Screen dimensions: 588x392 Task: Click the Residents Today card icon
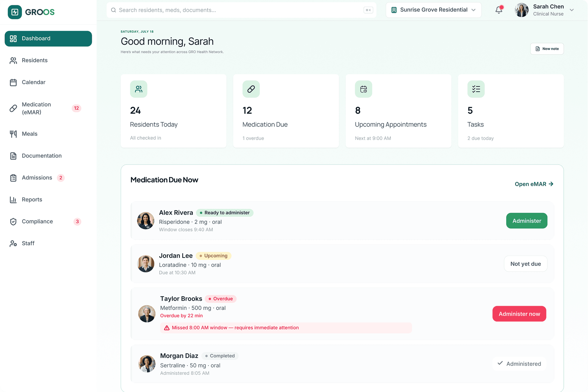point(139,89)
